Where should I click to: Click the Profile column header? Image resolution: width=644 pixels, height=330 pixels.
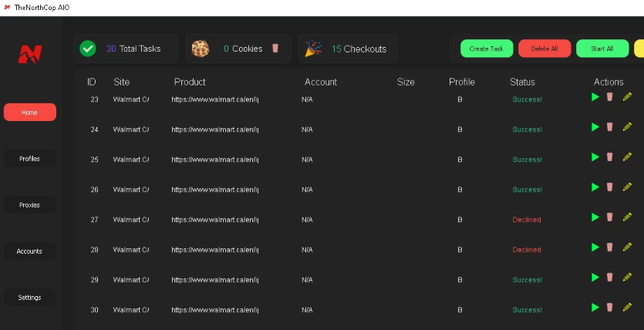(462, 82)
